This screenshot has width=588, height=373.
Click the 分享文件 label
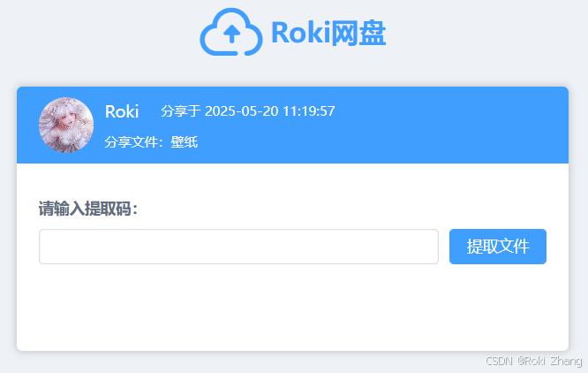tap(131, 141)
